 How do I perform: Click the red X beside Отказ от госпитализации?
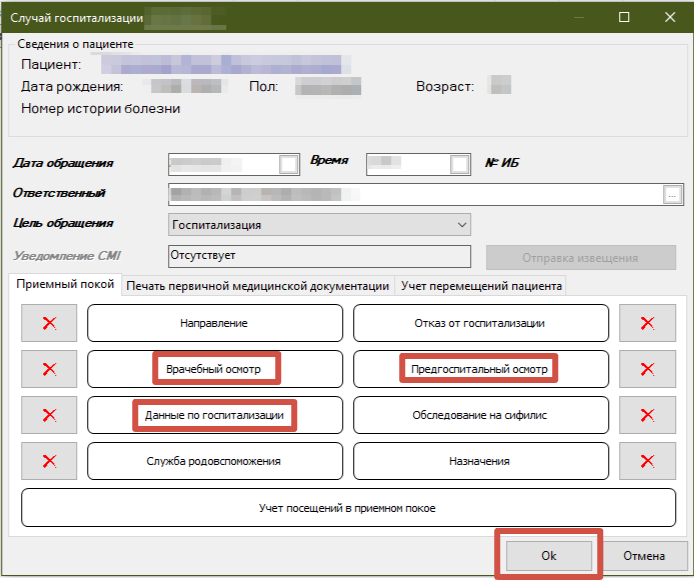pyautogui.click(x=646, y=323)
